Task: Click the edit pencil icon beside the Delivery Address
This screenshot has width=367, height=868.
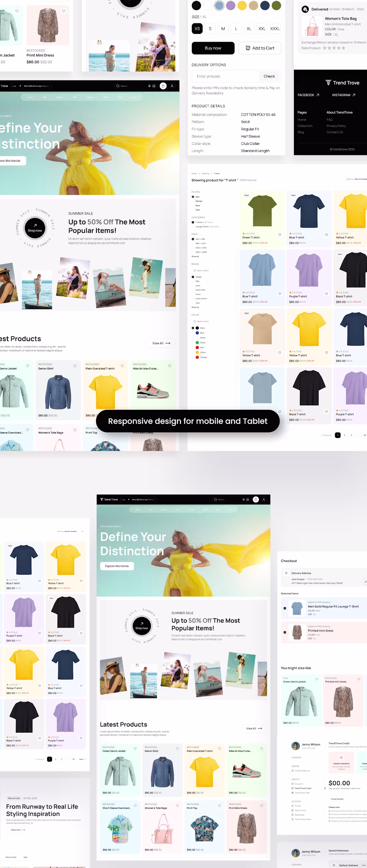Action: (x=365, y=582)
